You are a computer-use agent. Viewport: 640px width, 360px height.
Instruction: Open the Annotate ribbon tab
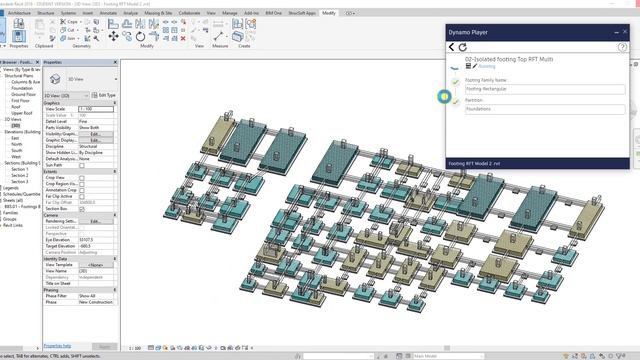[x=108, y=13]
